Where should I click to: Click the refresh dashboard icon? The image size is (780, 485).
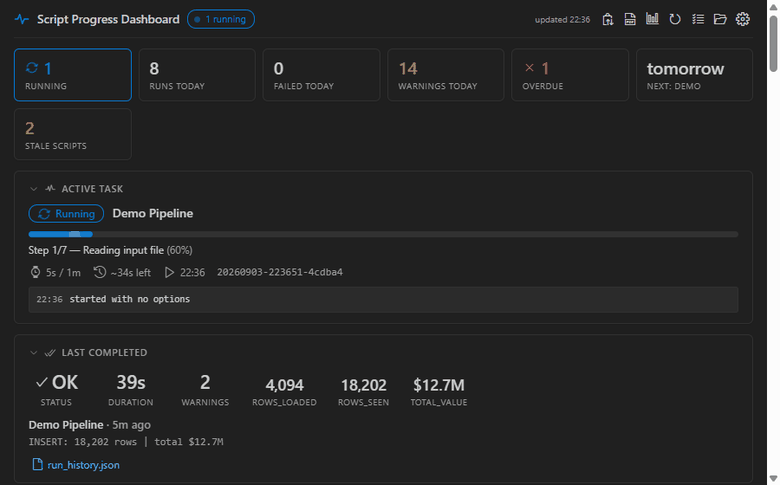[x=675, y=19]
